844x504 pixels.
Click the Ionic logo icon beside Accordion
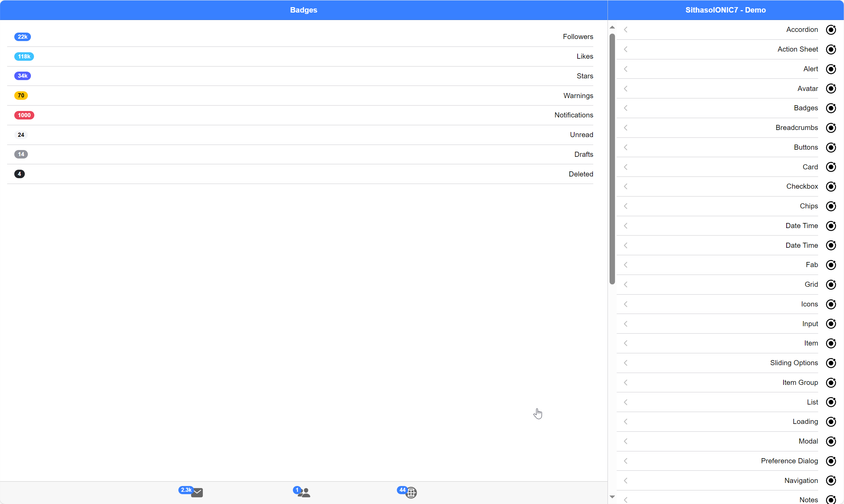pyautogui.click(x=831, y=30)
